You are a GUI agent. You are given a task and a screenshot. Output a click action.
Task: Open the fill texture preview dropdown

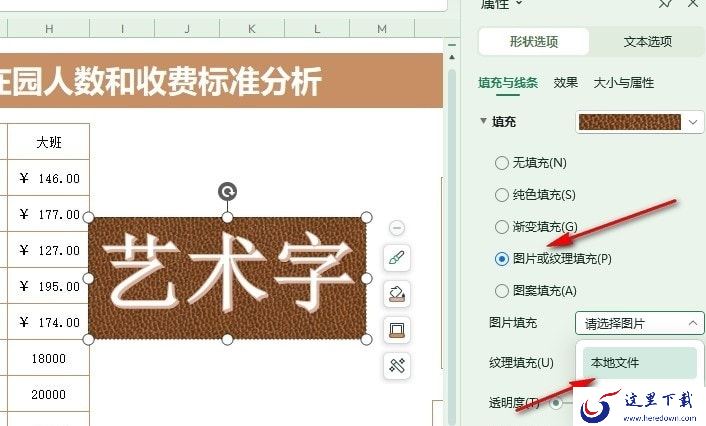tap(640, 122)
